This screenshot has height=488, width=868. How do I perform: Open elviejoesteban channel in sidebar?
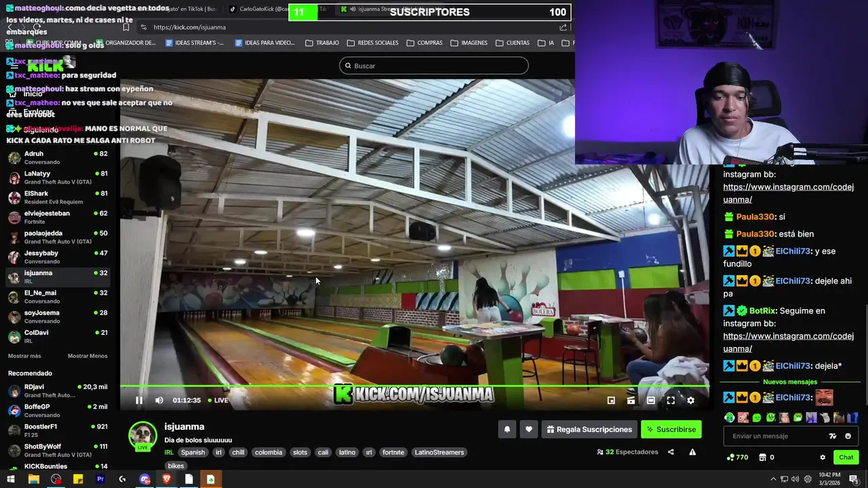pos(58,217)
